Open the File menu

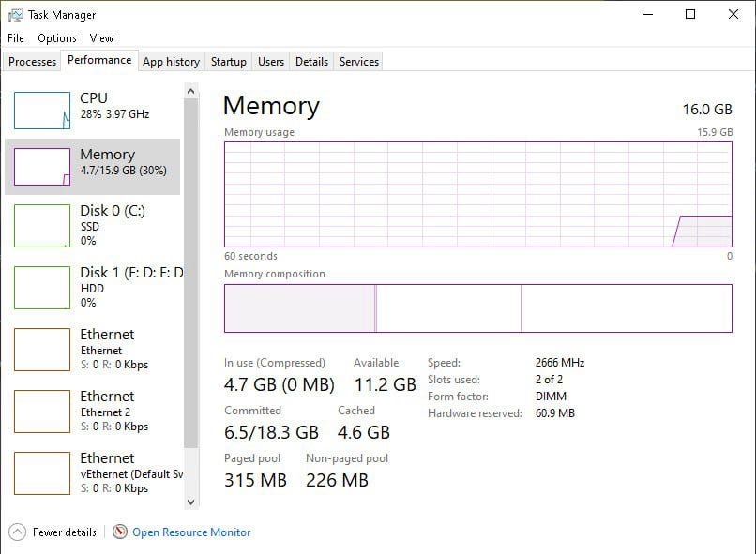pos(16,38)
